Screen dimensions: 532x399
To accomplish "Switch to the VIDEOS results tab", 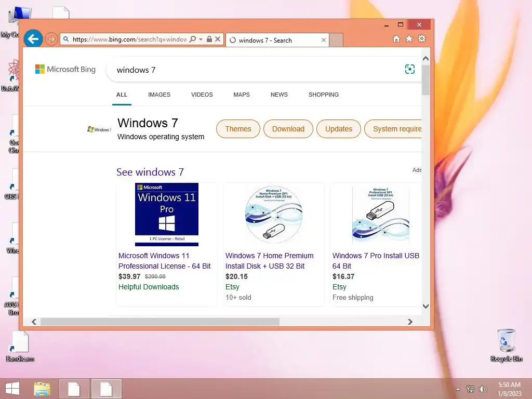I will pos(202,95).
